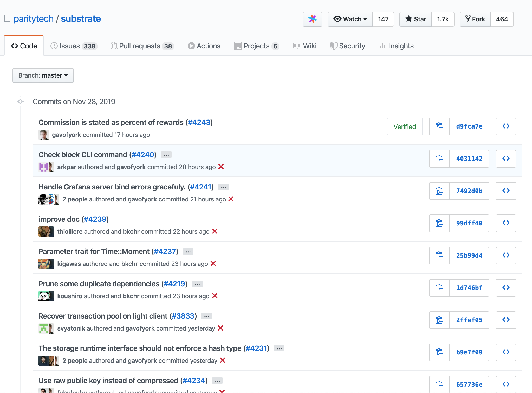532x393 pixels.
Task: Expand description of storage runtime interface commit
Action: point(279,348)
